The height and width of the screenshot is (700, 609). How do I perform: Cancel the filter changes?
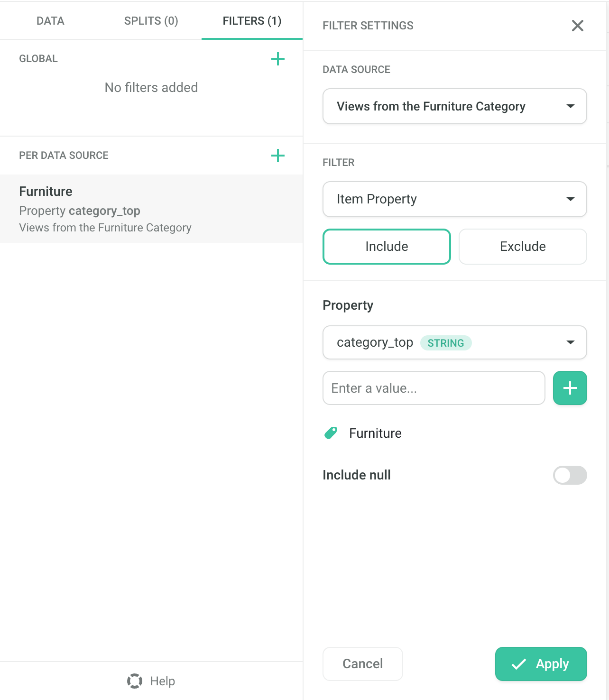pos(362,664)
